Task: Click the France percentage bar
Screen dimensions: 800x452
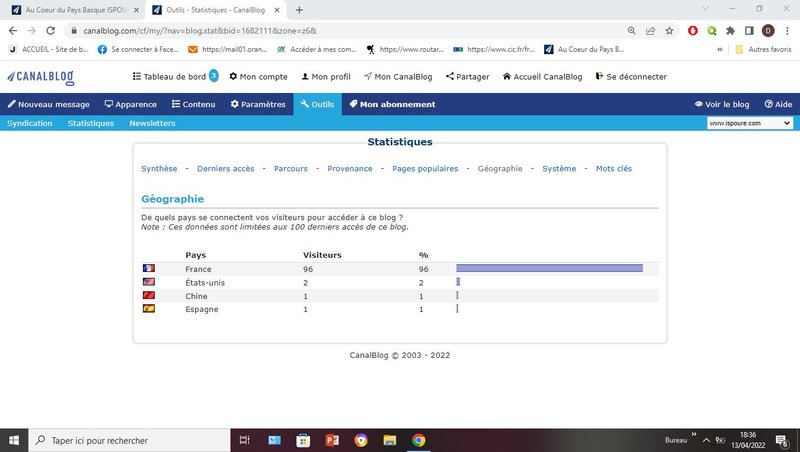Action: [x=549, y=268]
